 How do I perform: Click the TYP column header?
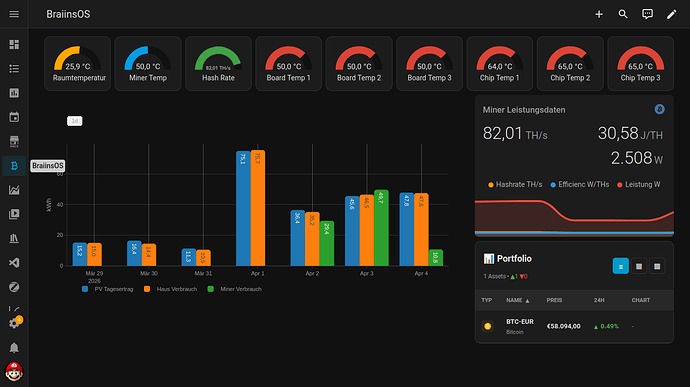486,300
